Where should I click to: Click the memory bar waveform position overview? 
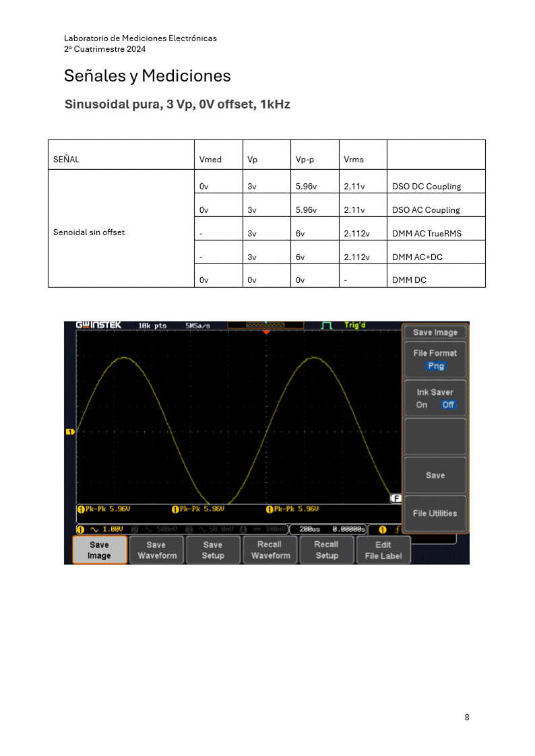point(266,325)
